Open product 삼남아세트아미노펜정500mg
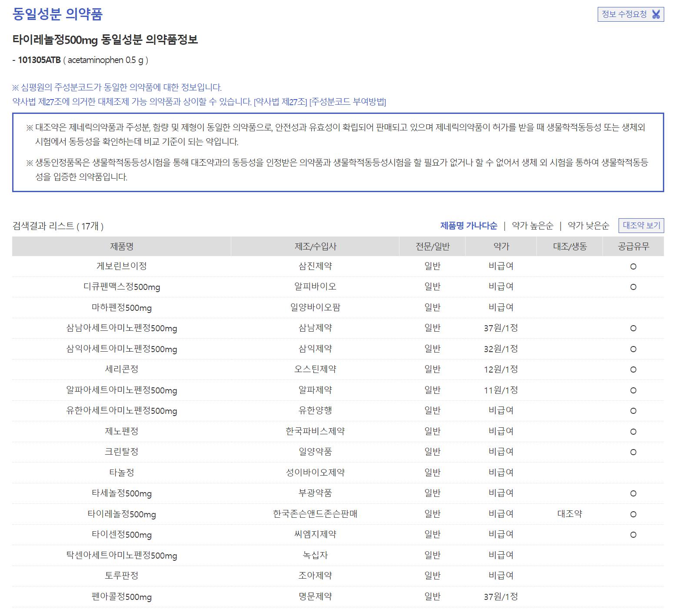The image size is (679, 616). [x=122, y=328]
